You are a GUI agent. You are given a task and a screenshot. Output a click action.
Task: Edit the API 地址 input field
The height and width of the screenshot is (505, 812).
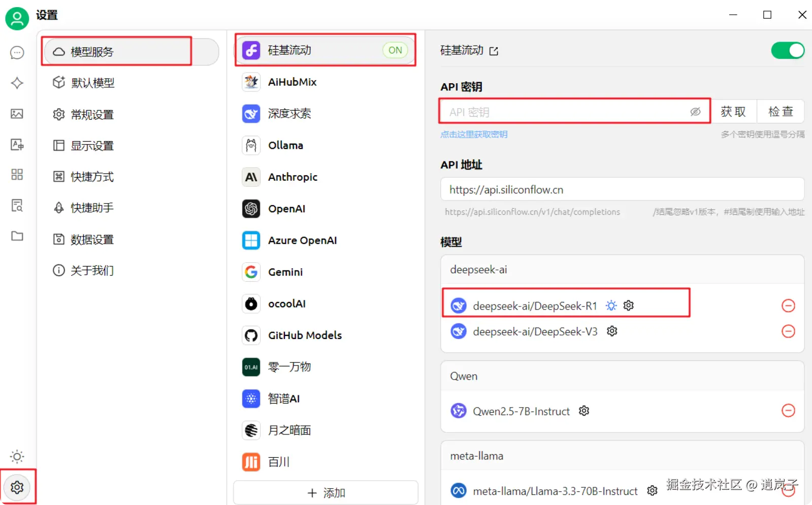(622, 189)
